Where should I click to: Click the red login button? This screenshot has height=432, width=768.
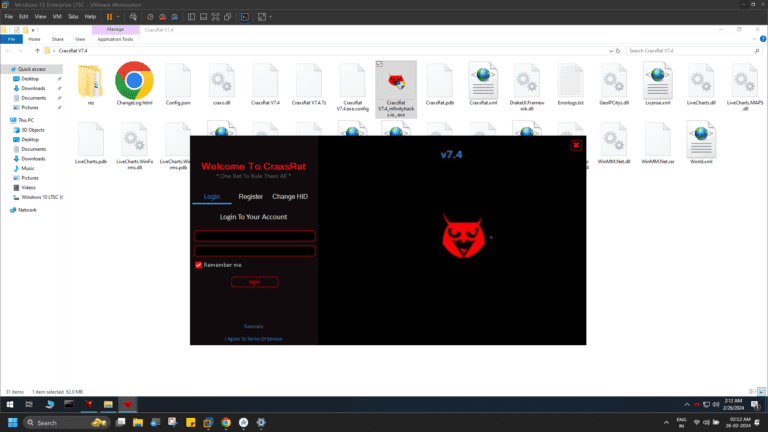[255, 282]
